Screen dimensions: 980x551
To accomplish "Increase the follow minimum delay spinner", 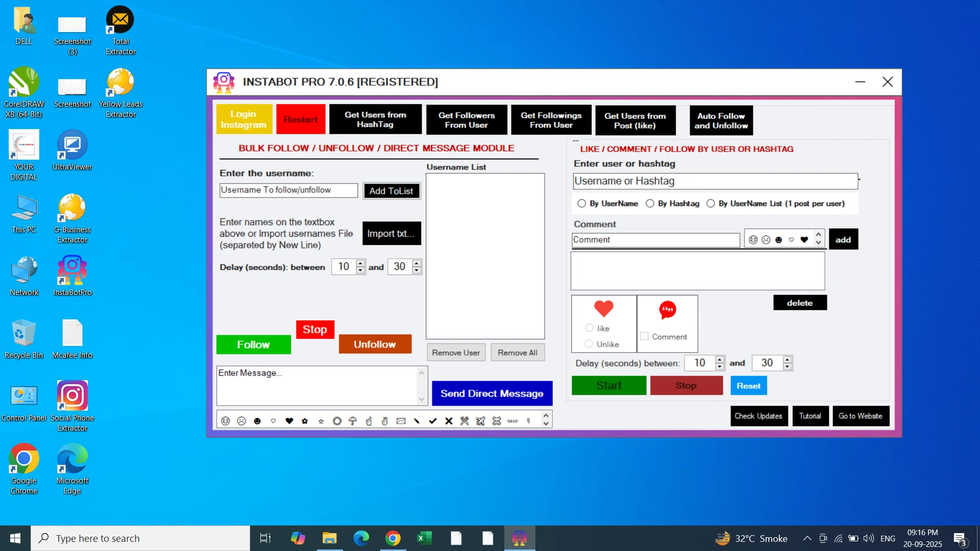I will pos(361,263).
